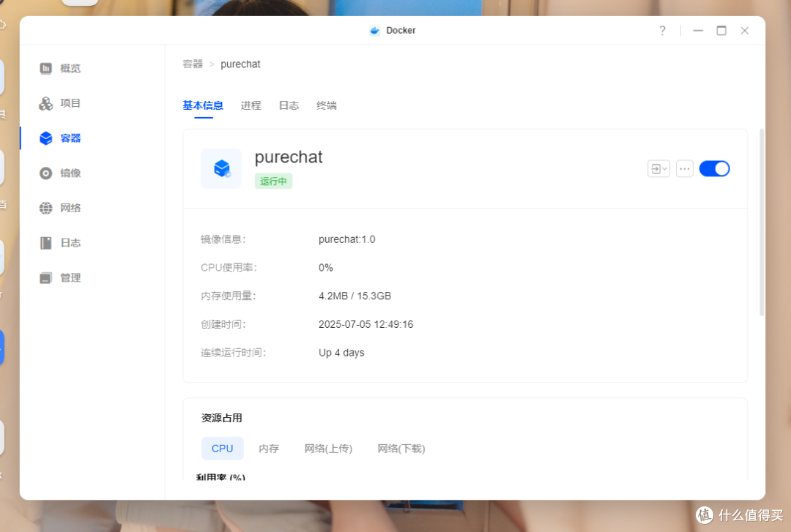This screenshot has width=791, height=532.
Task: Click the 资源占用 section heading
Action: [222, 418]
